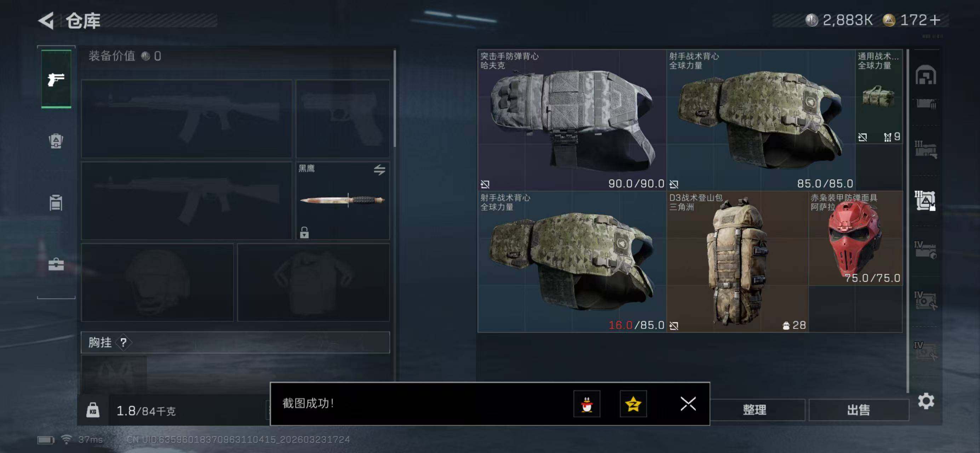Screen dimensions: 980x453
Task: Open the top stash container icon on right
Action: click(x=925, y=75)
